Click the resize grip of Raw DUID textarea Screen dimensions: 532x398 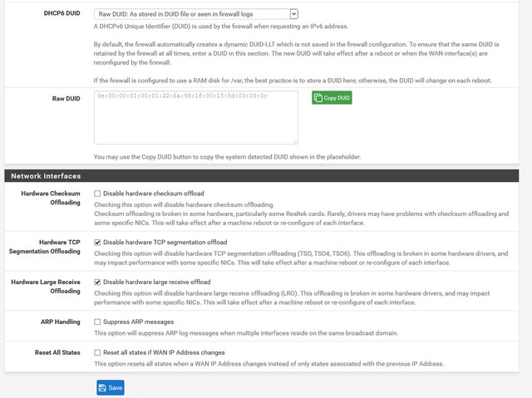[x=295, y=141]
